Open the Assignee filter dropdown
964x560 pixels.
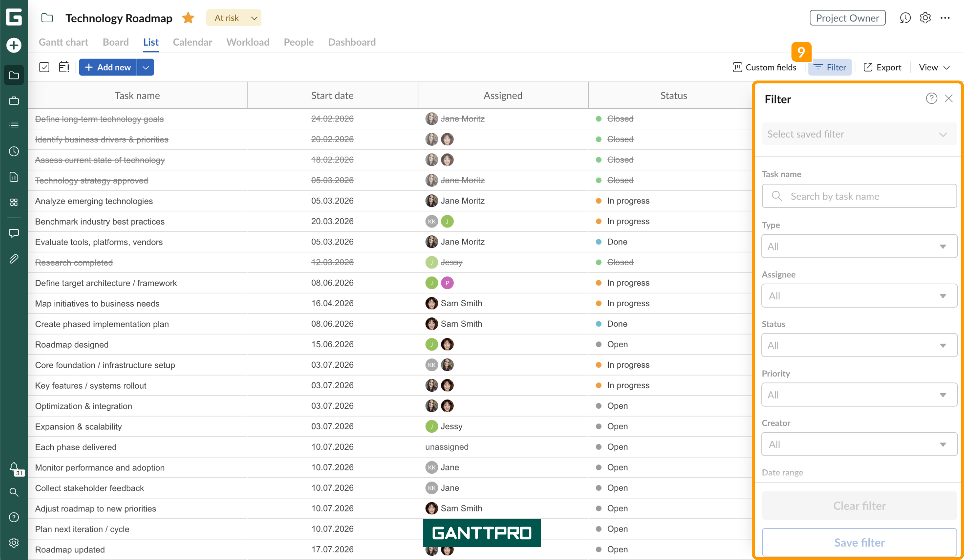859,295
